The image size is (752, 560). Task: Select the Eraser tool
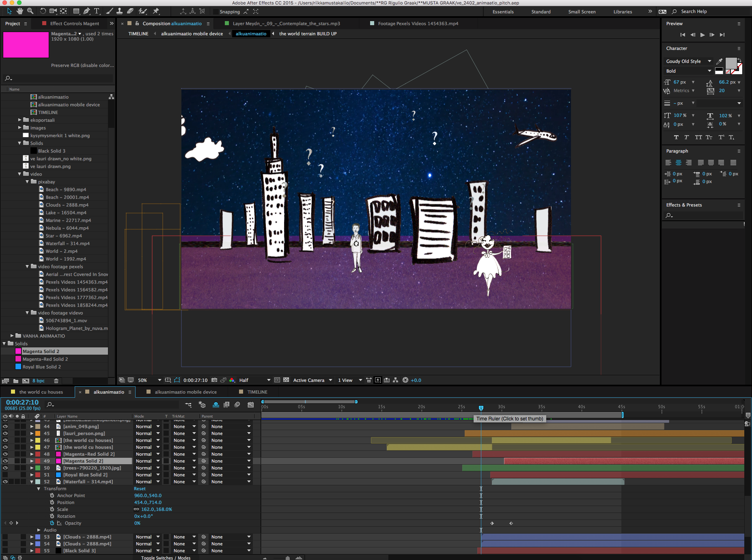tap(130, 11)
